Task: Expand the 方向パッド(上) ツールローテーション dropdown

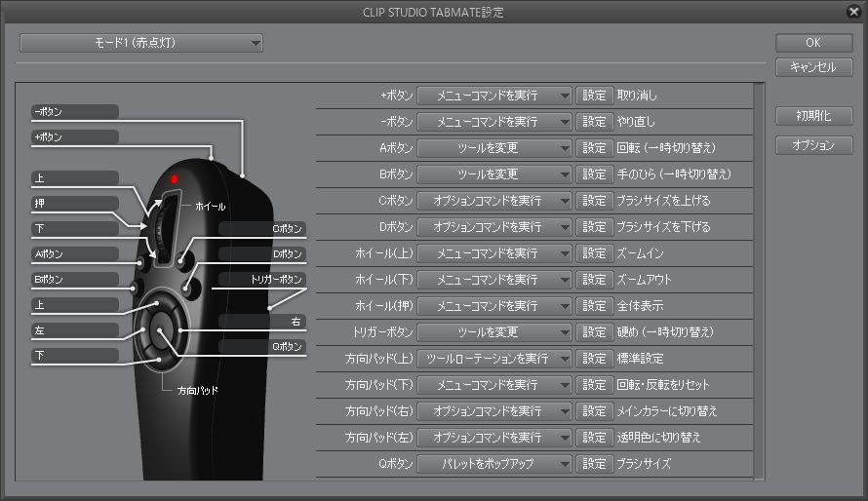Action: coord(494,359)
